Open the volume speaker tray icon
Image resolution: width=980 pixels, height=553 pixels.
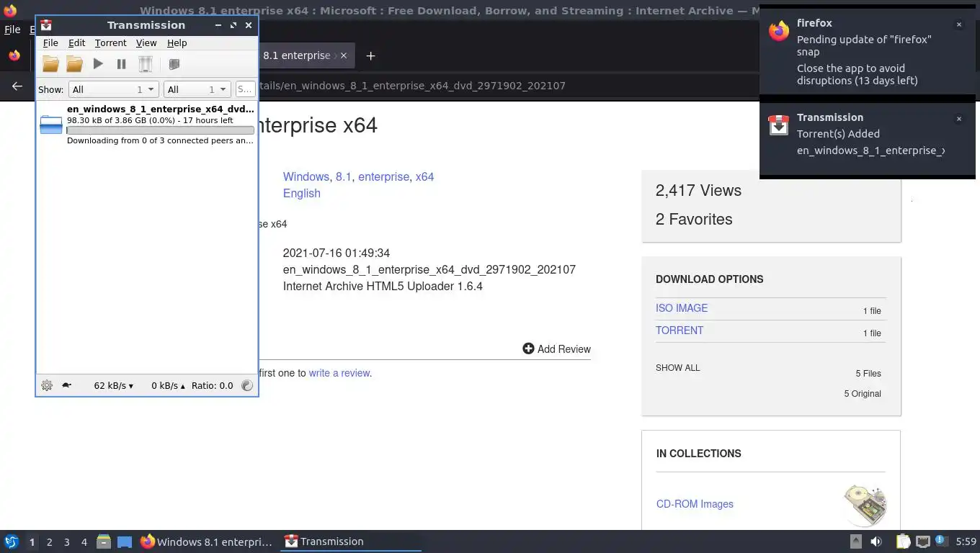[x=876, y=541]
